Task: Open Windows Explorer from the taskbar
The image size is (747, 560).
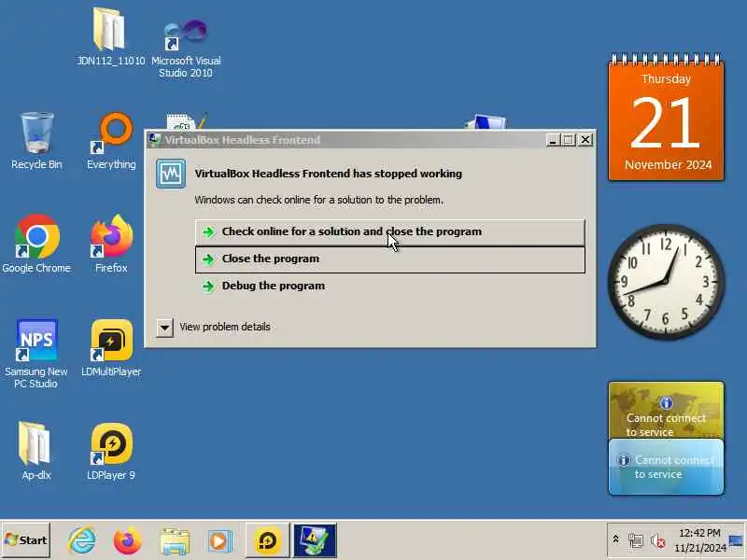Action: point(175,541)
